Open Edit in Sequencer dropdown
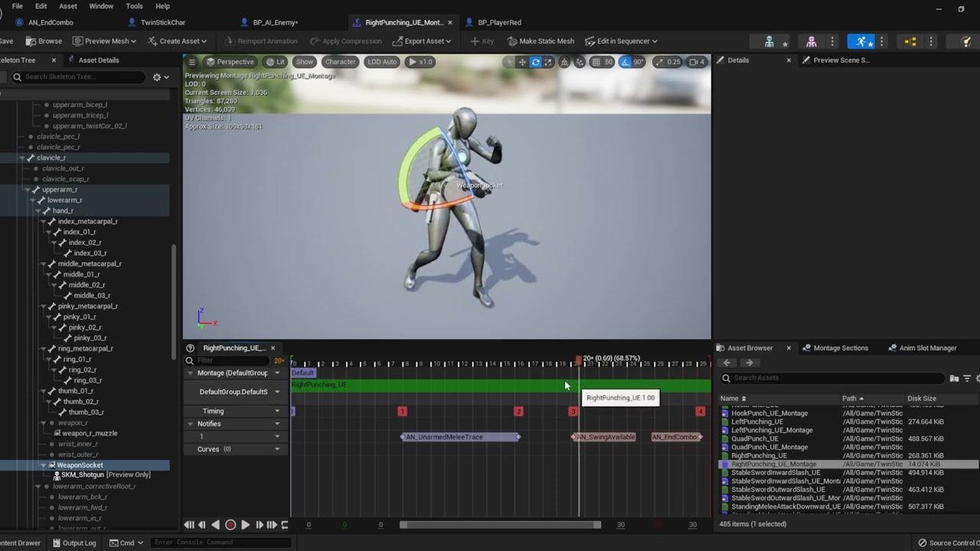 click(x=621, y=41)
